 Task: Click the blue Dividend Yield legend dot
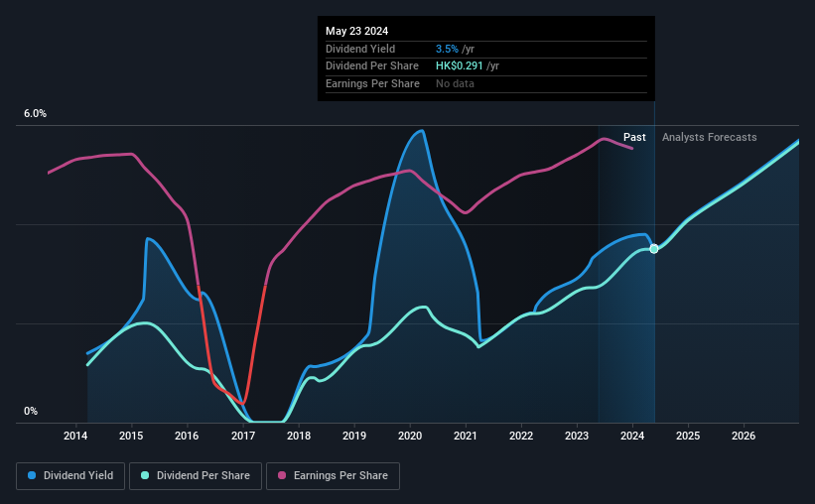[32, 475]
